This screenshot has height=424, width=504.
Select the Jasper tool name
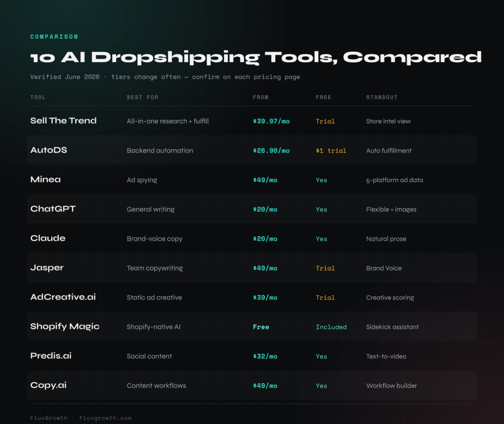point(47,268)
